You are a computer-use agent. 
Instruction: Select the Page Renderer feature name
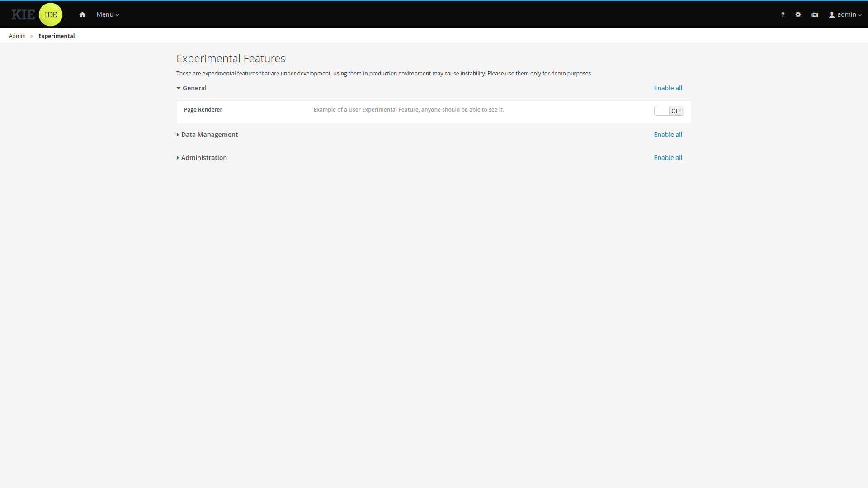coord(203,109)
